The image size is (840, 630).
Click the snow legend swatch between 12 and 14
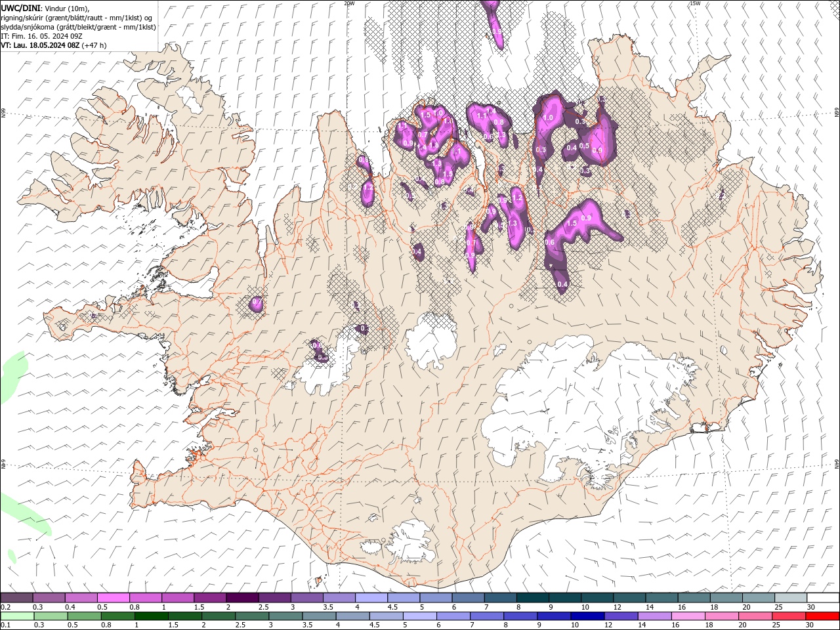[629, 598]
